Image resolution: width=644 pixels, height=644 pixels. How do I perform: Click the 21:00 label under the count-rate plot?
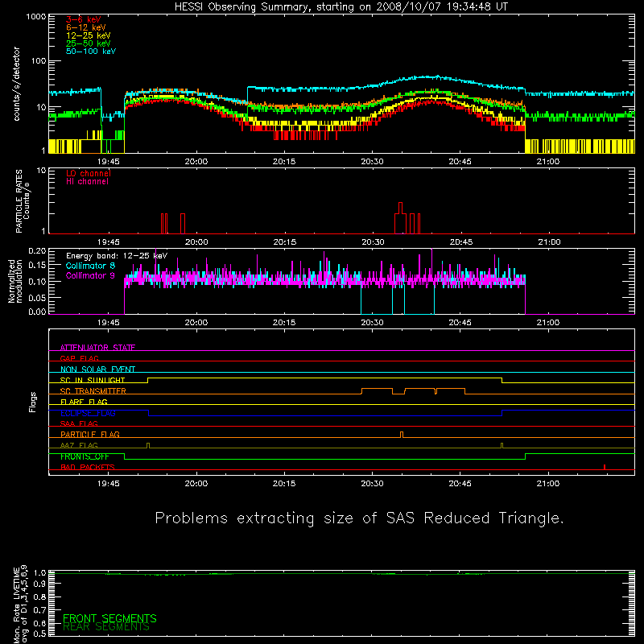[548, 162]
